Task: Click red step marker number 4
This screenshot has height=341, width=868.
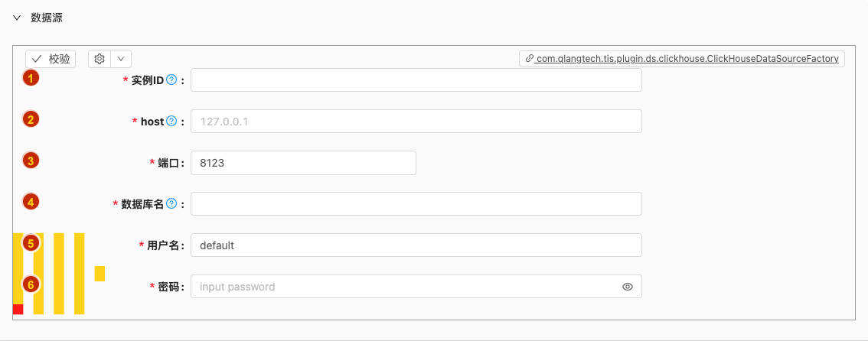Action: [31, 203]
